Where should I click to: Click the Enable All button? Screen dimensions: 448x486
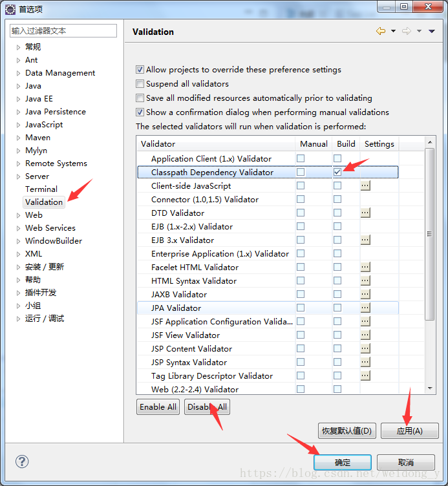158,407
